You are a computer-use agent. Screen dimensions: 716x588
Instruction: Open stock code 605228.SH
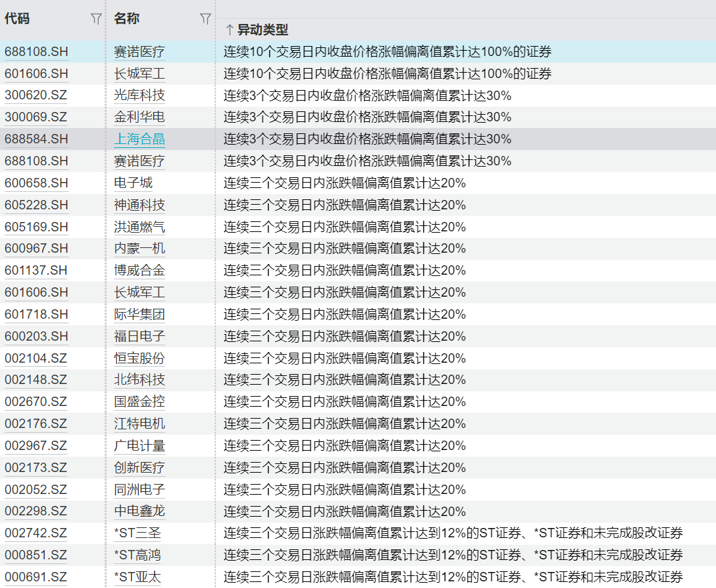[x=36, y=205]
